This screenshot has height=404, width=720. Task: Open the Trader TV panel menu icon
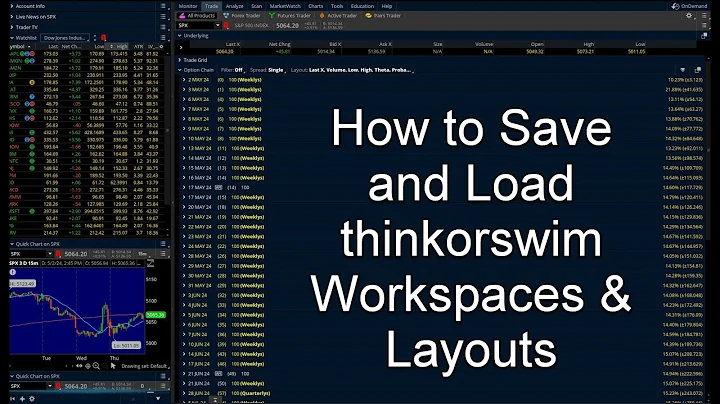(163, 27)
